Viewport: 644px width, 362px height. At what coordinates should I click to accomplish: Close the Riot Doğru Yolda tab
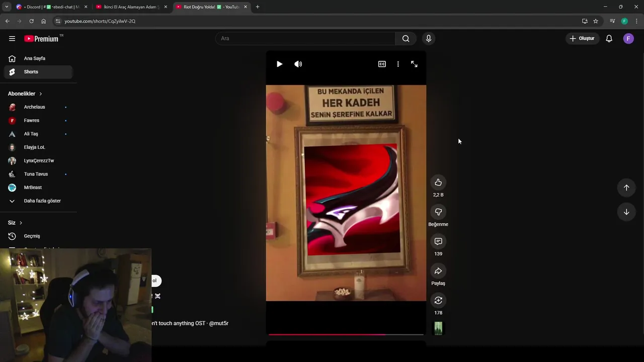tap(246, 7)
